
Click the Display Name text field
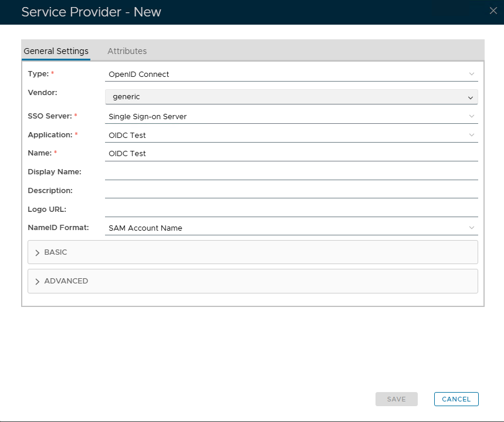click(x=291, y=172)
